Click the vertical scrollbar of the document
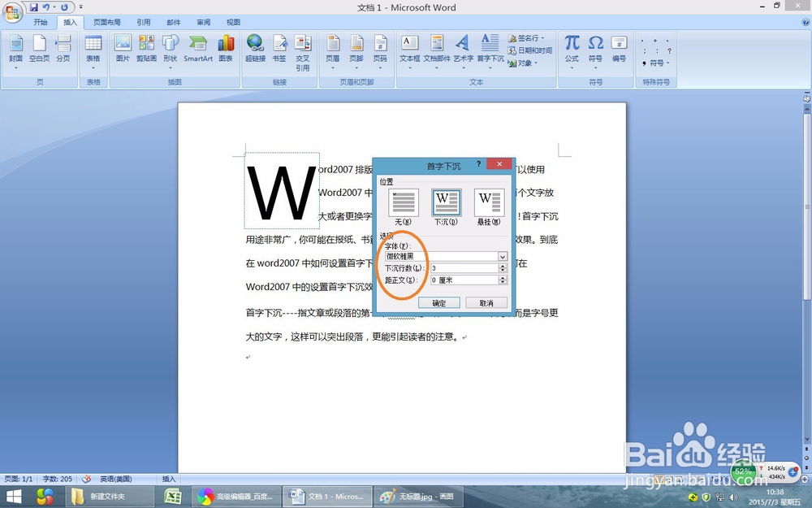The image size is (812, 508). (x=807, y=206)
